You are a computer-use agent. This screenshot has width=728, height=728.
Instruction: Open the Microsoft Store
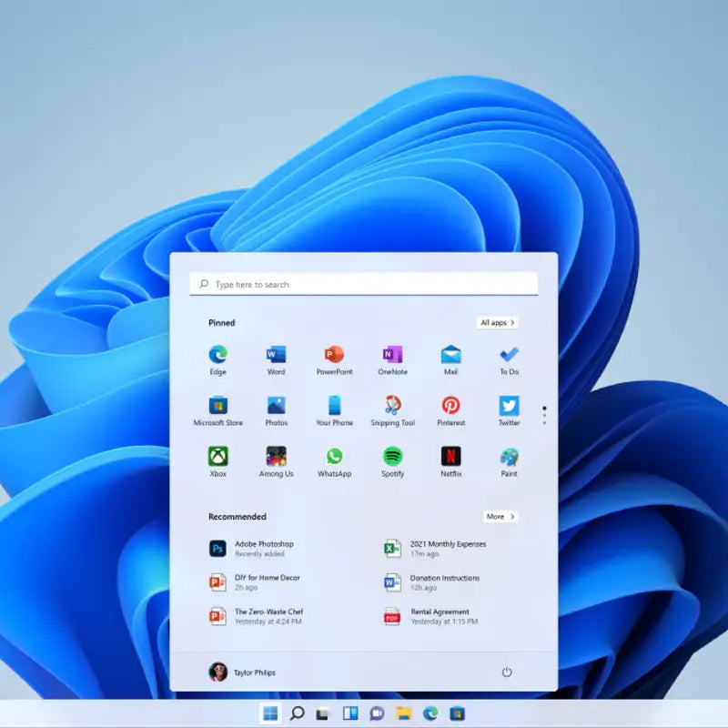pyautogui.click(x=217, y=406)
